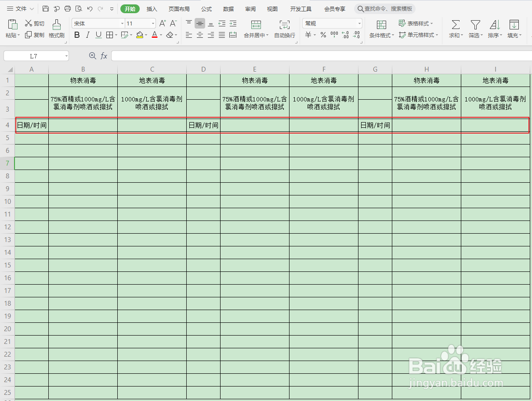Expand the fill color arrow

point(145,35)
